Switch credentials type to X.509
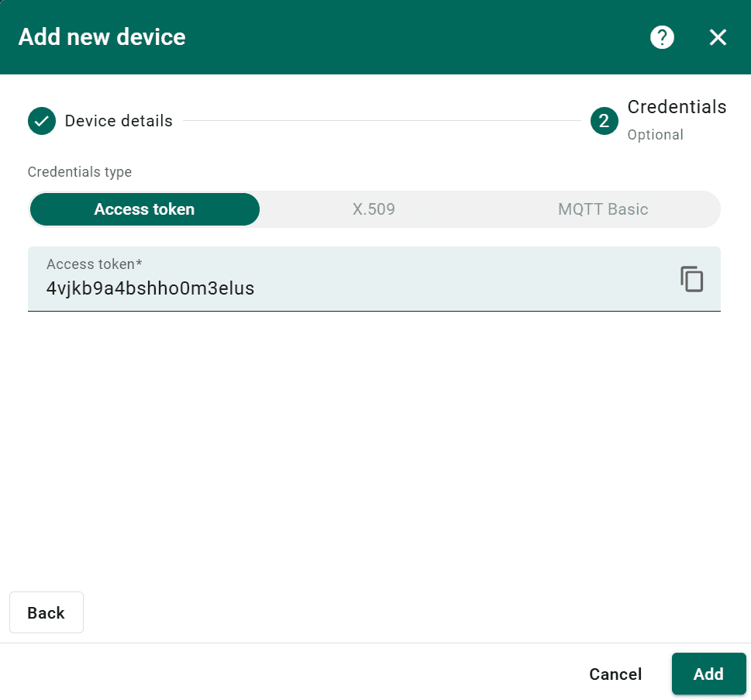751x700 pixels. (x=374, y=209)
